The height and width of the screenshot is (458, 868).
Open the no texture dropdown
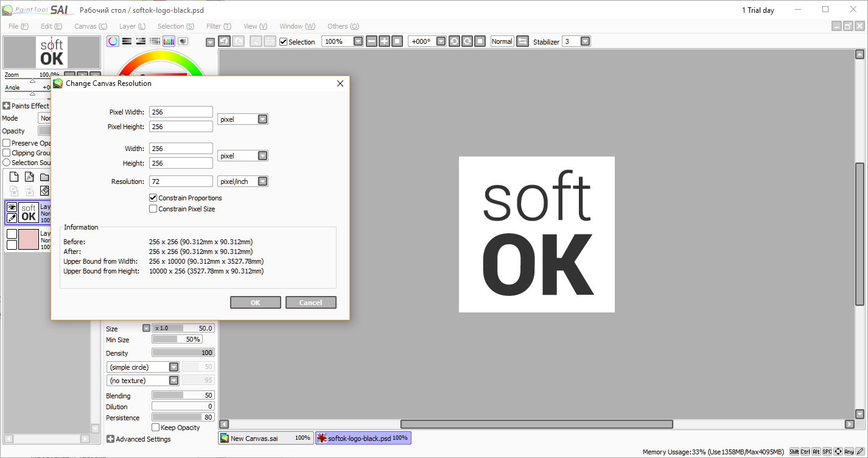(173, 381)
